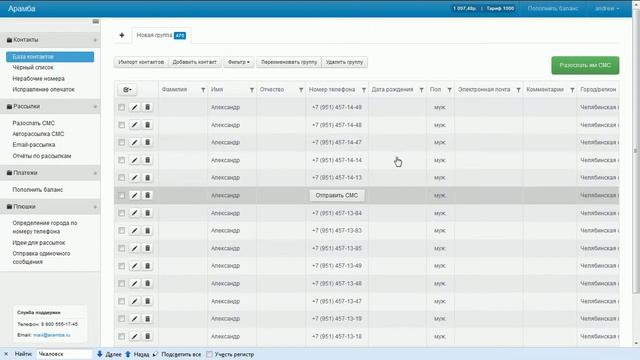Edit contact with phone +7 (951) 457-13-83
The height and width of the screenshot is (360, 640).
coord(134,231)
